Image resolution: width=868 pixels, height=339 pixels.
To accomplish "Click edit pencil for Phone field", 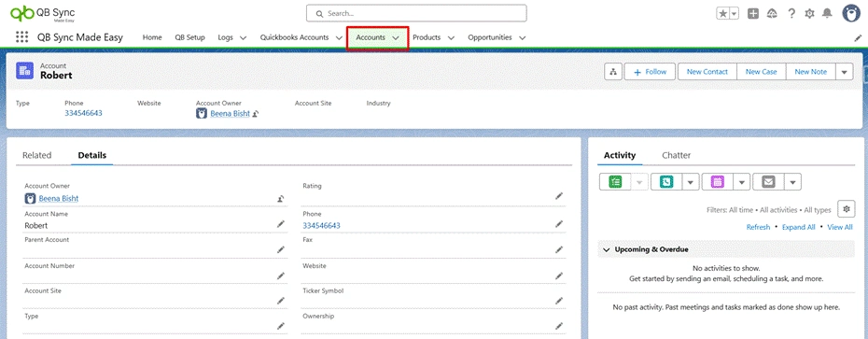I will [x=559, y=224].
